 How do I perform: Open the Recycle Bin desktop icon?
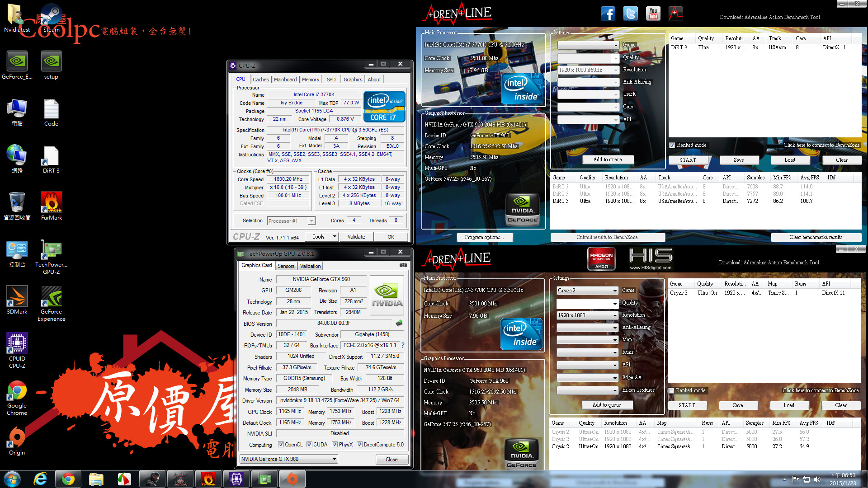coord(17,206)
